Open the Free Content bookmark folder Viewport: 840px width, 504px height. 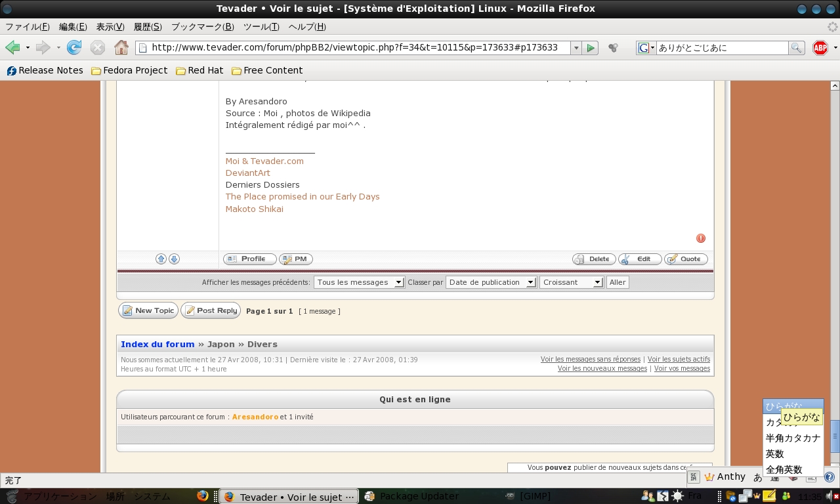click(267, 70)
